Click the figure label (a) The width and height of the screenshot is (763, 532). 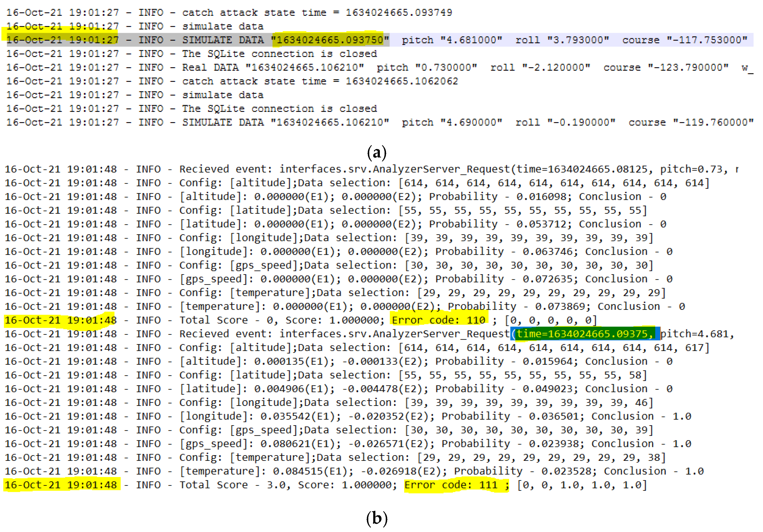(377, 153)
